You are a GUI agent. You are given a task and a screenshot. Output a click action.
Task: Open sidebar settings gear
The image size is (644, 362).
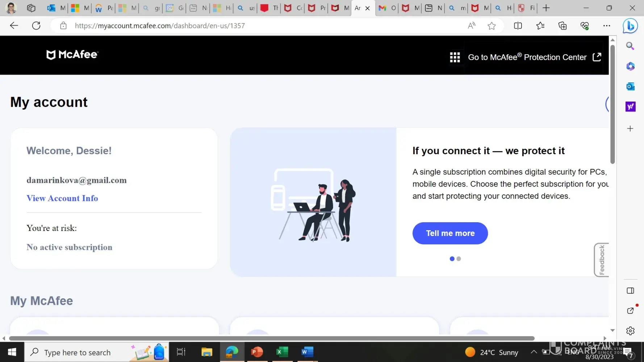(630, 331)
